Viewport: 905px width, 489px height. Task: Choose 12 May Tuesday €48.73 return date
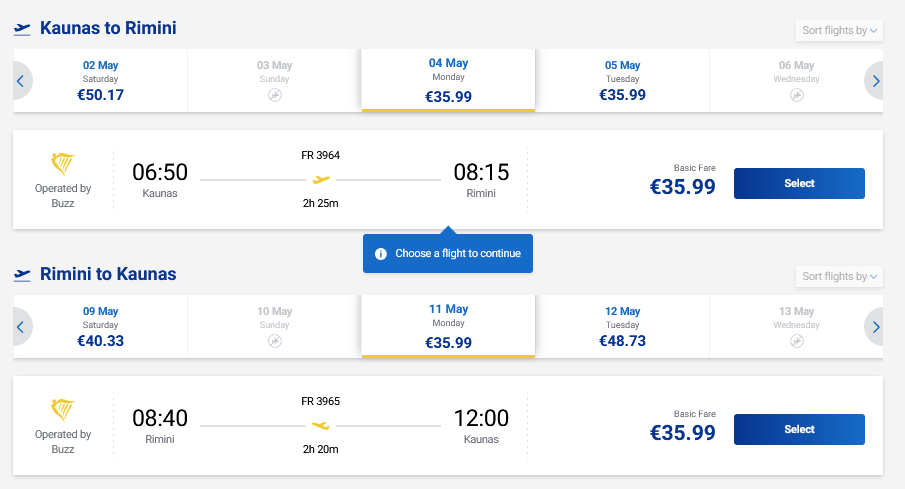tap(622, 327)
